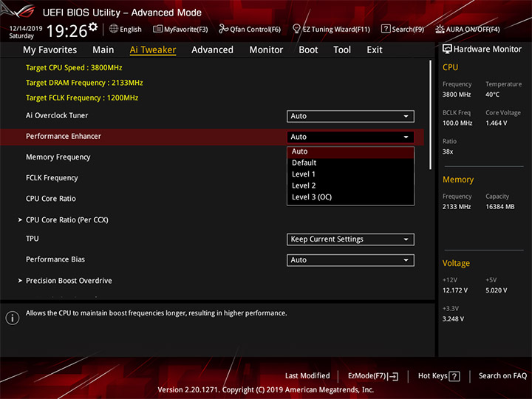Click the EzMode arrow icon
The width and height of the screenshot is (532, 399).
[x=393, y=376]
